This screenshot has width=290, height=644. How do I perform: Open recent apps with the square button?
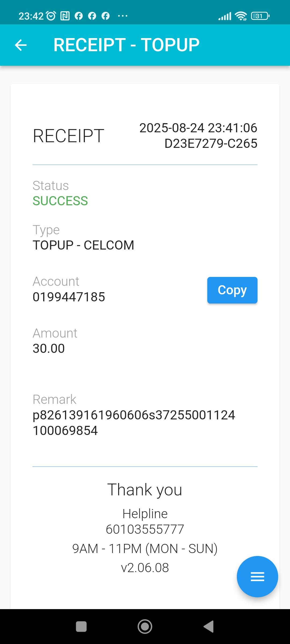coord(81,627)
